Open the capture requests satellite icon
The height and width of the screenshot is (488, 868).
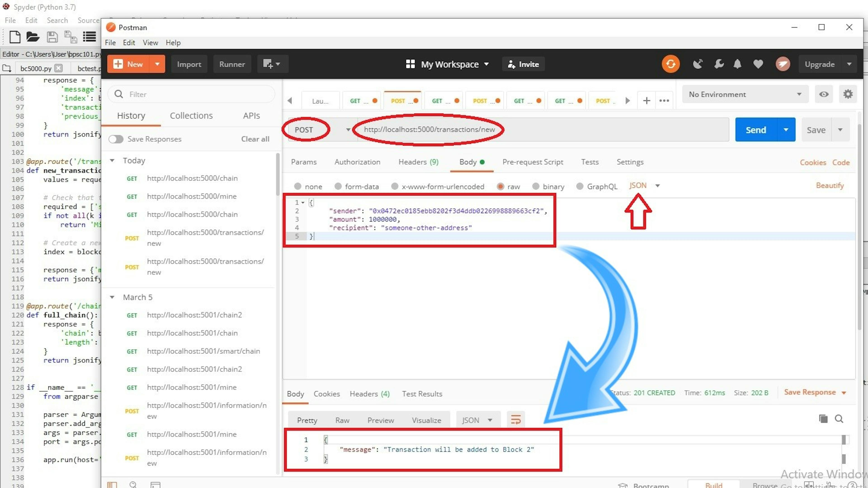(x=698, y=64)
